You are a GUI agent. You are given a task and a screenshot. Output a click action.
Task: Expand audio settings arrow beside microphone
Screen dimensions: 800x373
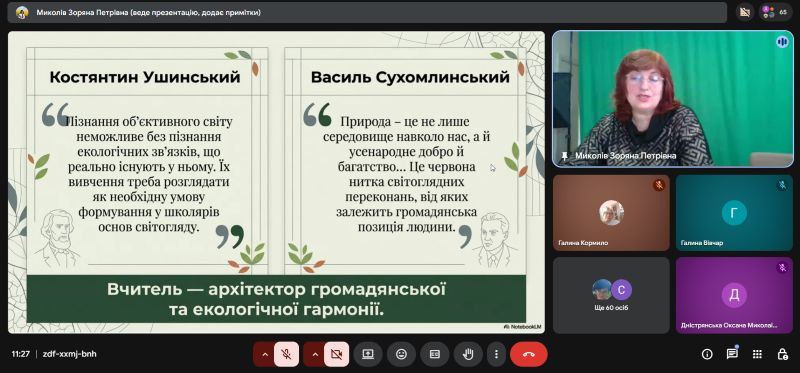pos(264,354)
